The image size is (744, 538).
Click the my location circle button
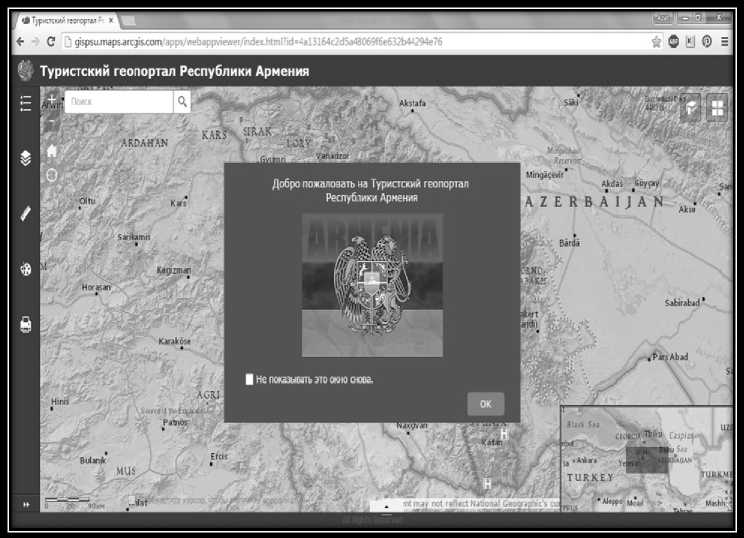coord(52,176)
